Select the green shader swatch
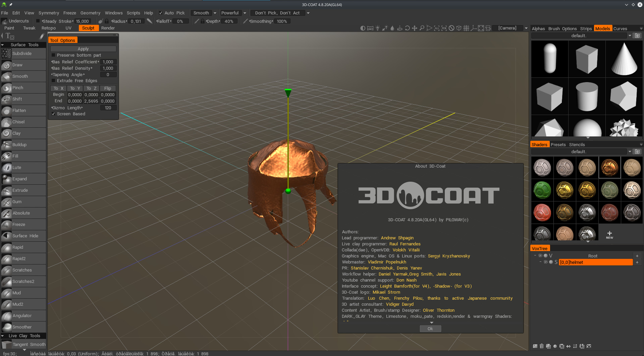 coord(542,190)
